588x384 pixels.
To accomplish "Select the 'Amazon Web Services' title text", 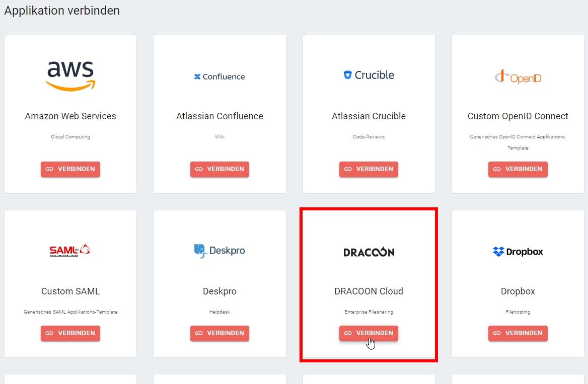I will tap(70, 116).
